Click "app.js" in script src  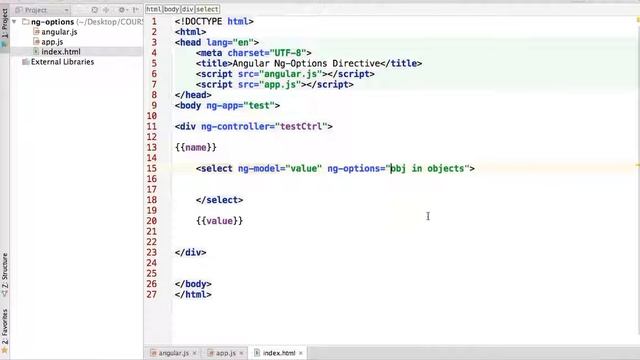click(280, 84)
